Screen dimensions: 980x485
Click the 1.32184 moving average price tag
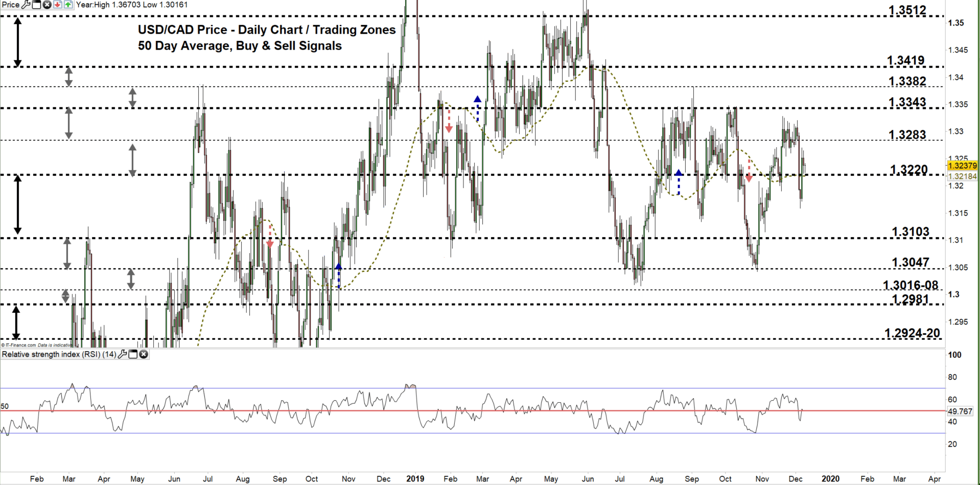(962, 176)
